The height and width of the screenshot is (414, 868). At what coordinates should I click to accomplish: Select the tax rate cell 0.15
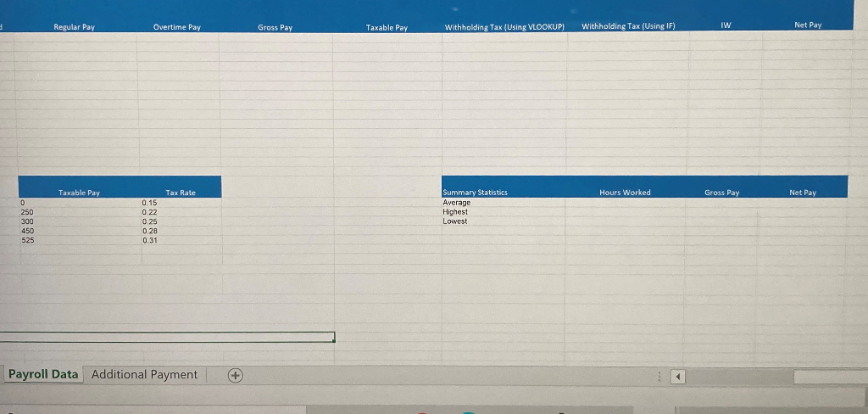pyautogui.click(x=181, y=203)
